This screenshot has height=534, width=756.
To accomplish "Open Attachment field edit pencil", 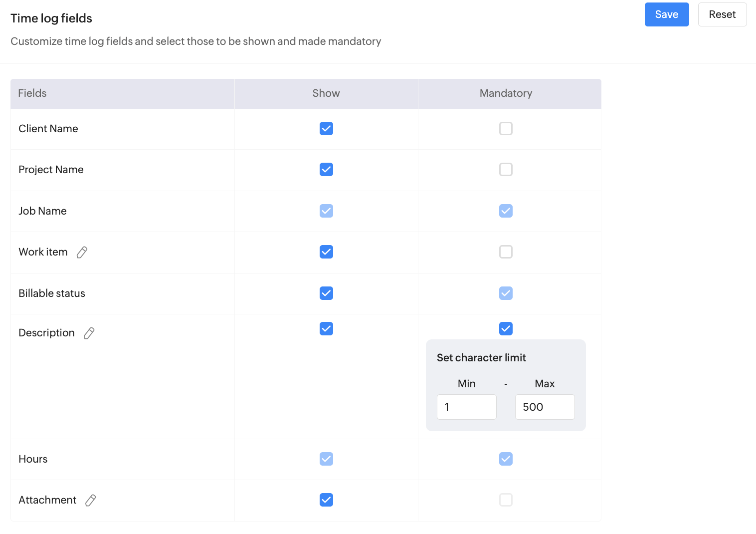I will point(90,501).
